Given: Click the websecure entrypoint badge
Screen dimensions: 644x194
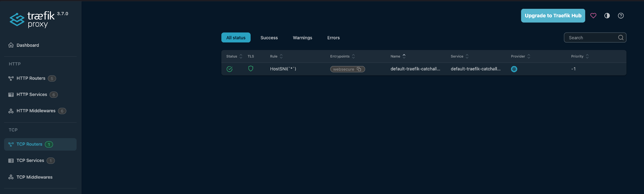Looking at the screenshot, I should coord(347,69).
